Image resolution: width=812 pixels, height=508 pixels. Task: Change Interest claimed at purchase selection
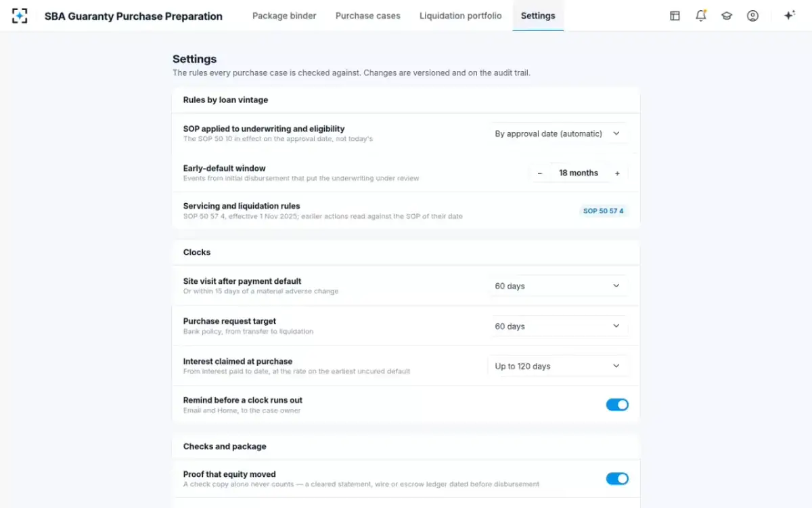(558, 366)
